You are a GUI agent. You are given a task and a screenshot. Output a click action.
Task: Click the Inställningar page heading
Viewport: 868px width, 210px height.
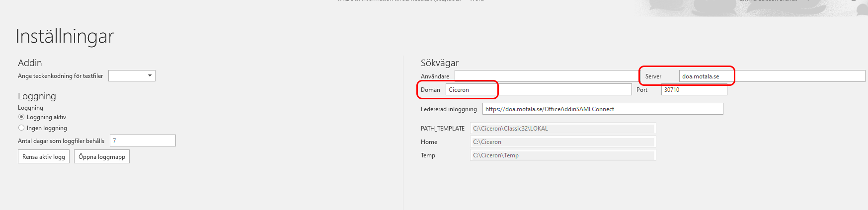click(65, 36)
